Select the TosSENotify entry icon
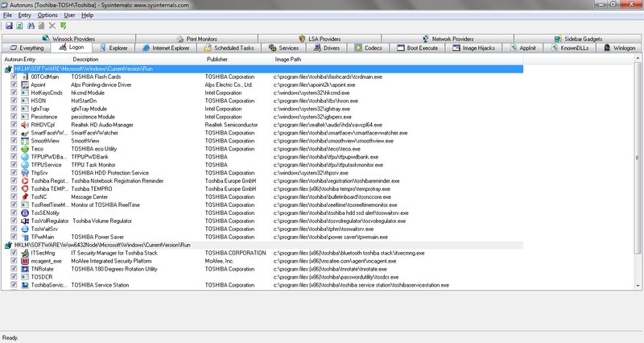The width and height of the screenshot is (644, 343). coord(25,213)
